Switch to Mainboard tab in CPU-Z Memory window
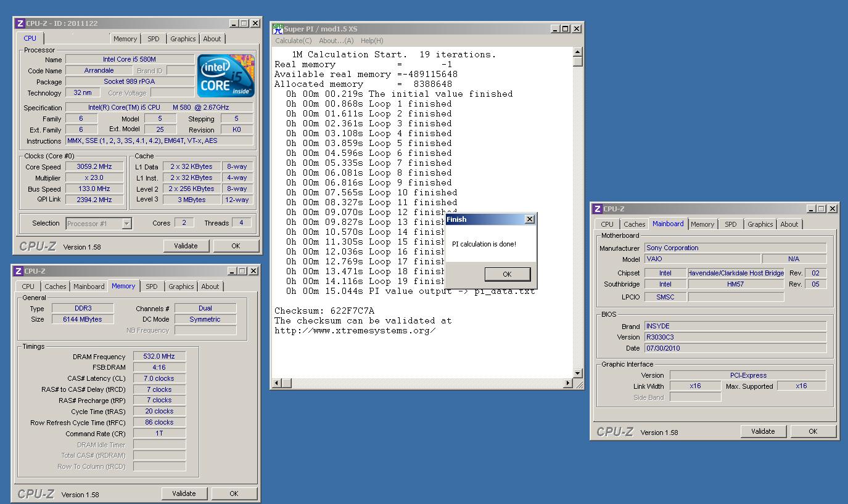848x504 pixels. pyautogui.click(x=89, y=287)
